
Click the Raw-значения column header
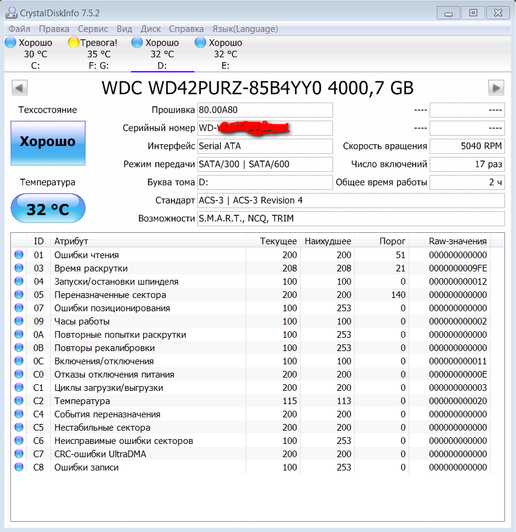coord(450,241)
